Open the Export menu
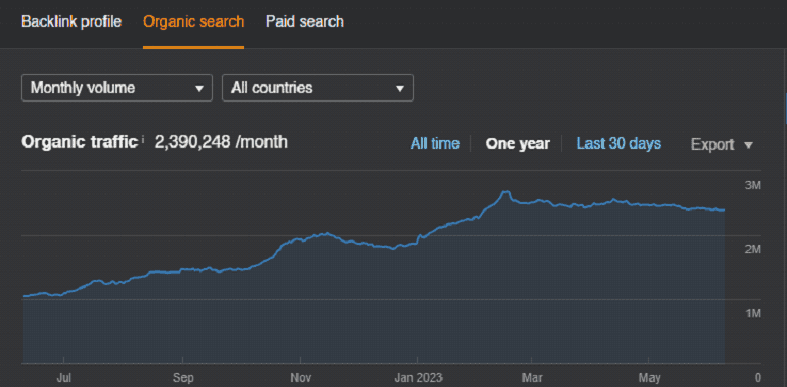The image size is (787, 387). (x=722, y=145)
